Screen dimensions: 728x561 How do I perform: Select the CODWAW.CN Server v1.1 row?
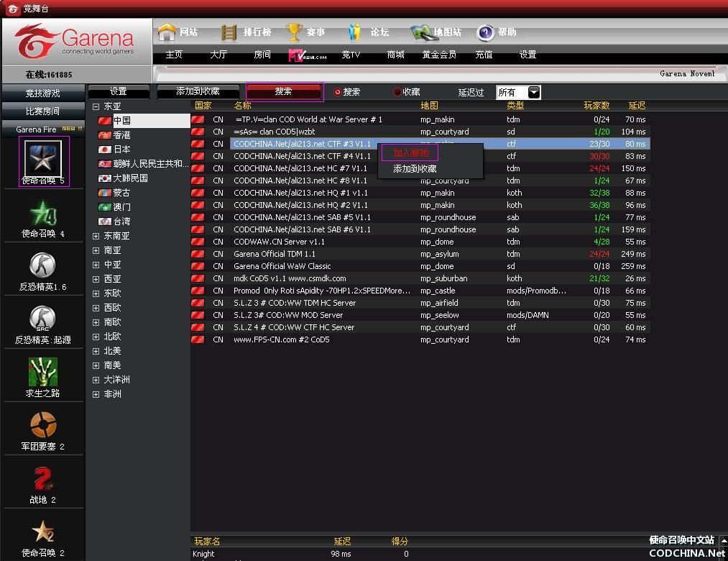[x=420, y=242]
